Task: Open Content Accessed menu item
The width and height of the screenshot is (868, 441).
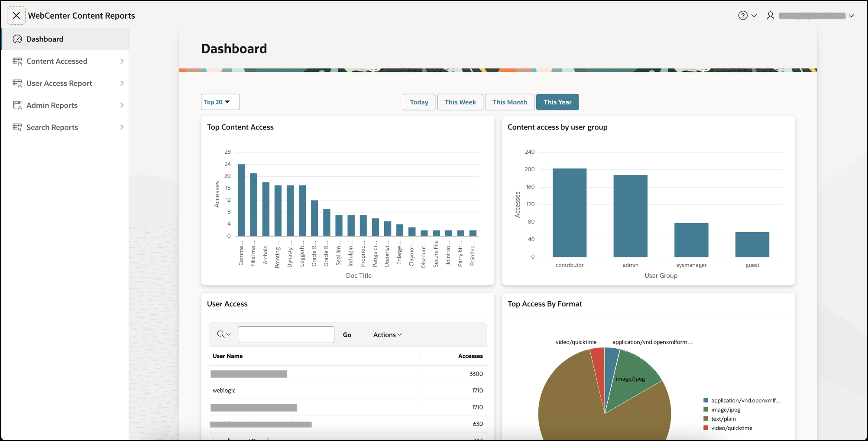Action: tap(65, 61)
